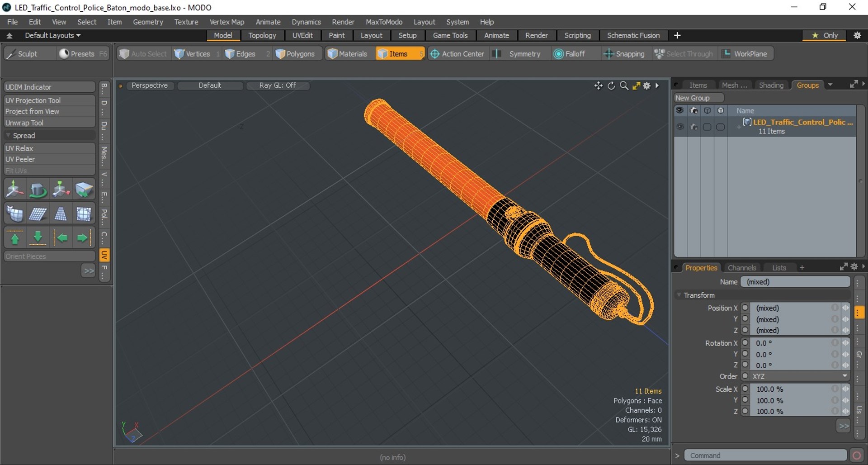
Task: Click the viewport zoom magnifier icon
Action: pyautogui.click(x=624, y=85)
